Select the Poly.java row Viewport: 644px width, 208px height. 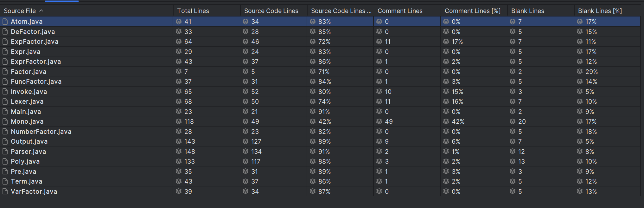tap(320, 161)
